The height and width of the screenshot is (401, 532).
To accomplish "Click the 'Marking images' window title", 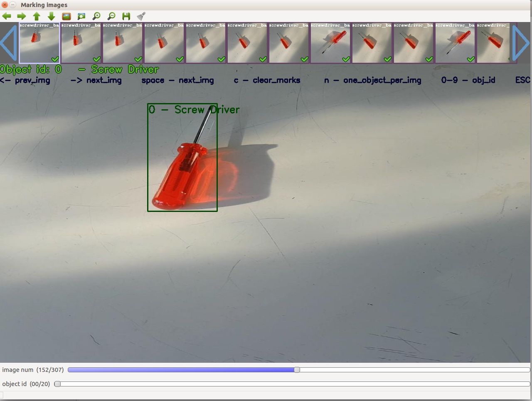I will point(44,5).
